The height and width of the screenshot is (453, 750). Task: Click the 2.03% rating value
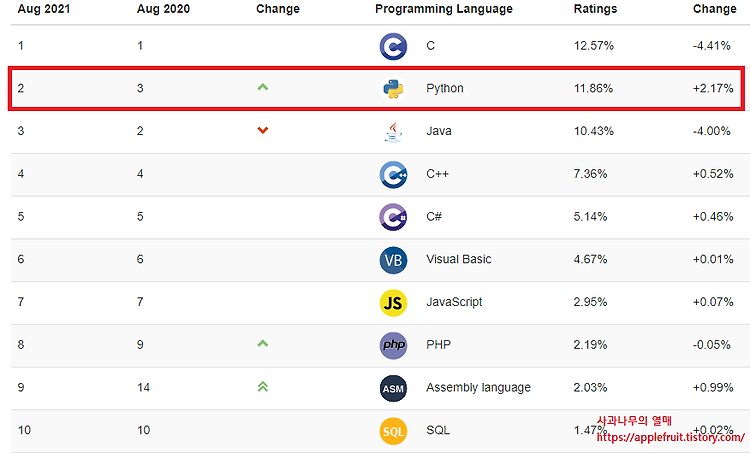590,387
